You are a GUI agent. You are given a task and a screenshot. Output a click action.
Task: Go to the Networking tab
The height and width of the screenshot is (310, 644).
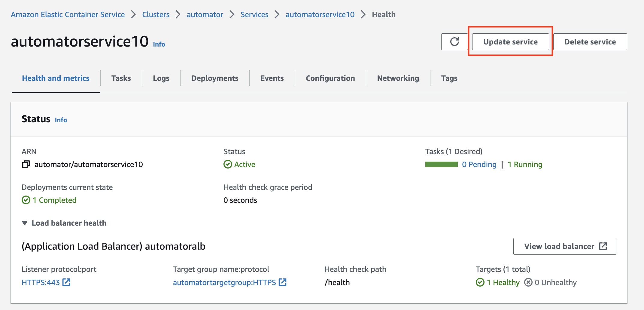398,78
